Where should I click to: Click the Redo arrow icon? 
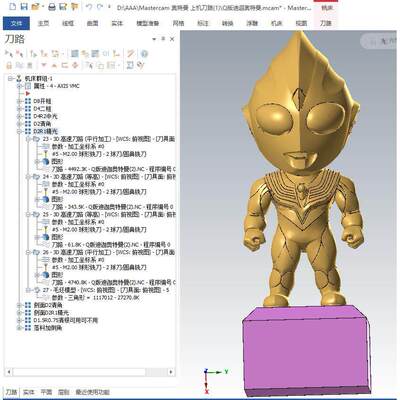click(x=100, y=7)
